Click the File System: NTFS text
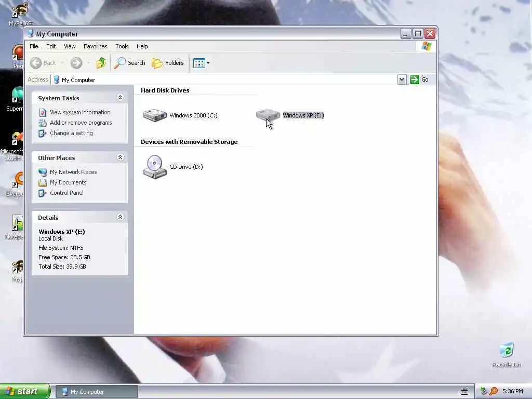Screen dimensions: 532x399 [x=61, y=248]
